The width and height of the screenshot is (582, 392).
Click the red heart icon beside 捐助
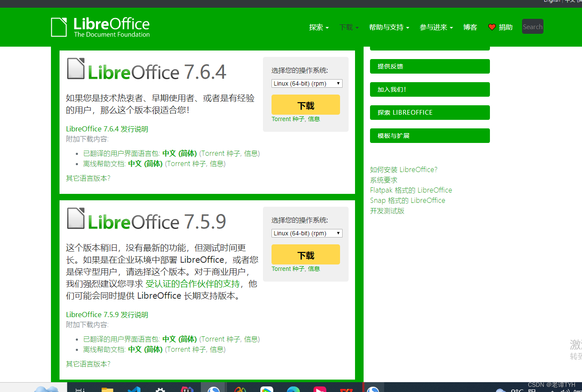(492, 27)
